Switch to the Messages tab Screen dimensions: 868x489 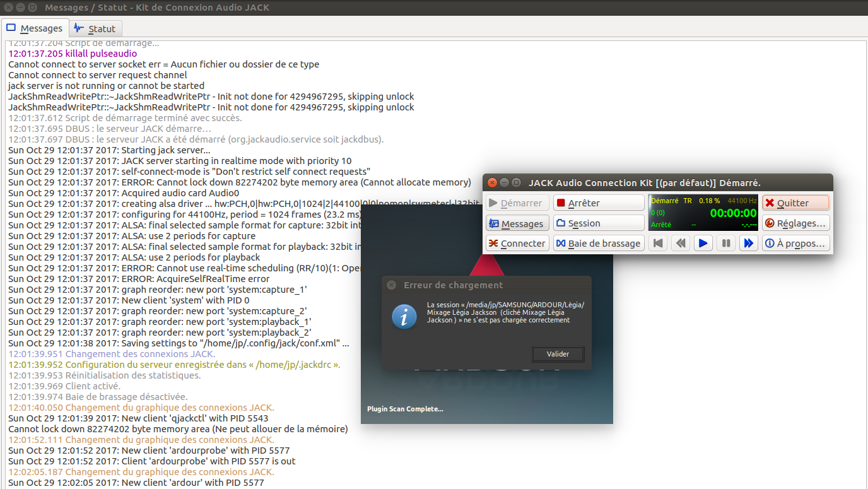35,28
